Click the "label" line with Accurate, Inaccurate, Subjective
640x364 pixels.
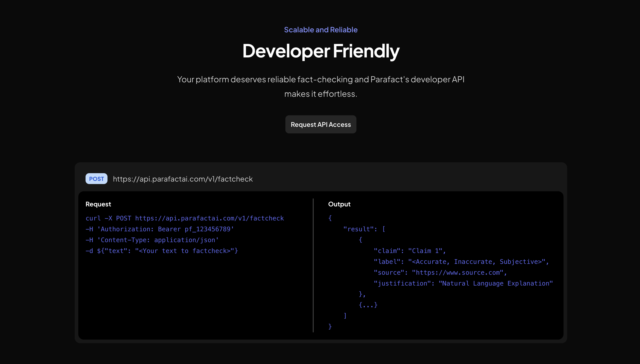click(461, 262)
